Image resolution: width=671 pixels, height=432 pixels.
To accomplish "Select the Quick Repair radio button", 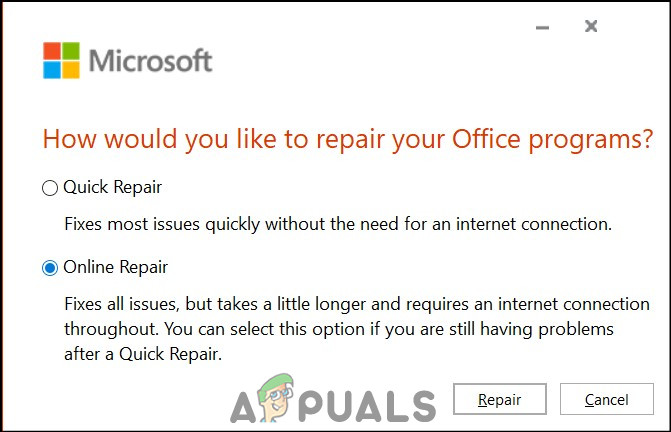I will [x=50, y=187].
